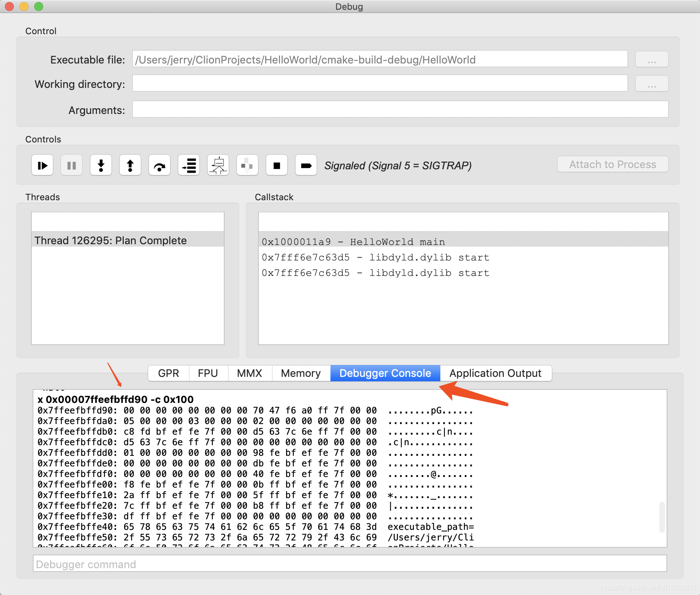The height and width of the screenshot is (595, 700).
Task: Select the thread plan flowchart icon
Action: pos(218,165)
